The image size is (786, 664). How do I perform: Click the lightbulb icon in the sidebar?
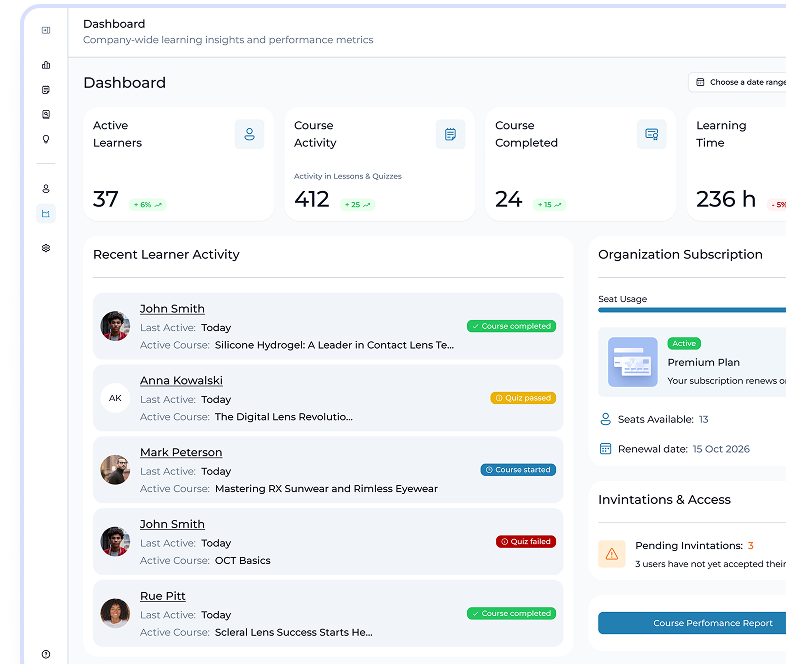46,139
